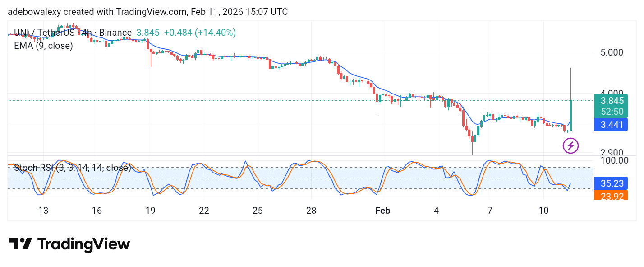
Task: Select the Feb label on the time axis
Action: [383, 211]
